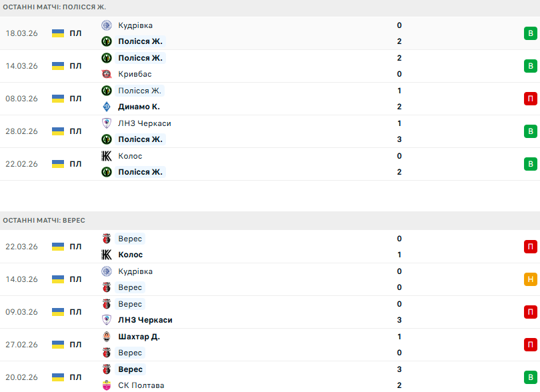This screenshot has width=540, height=392.
Task: Click the orange draw badge for 14.03.26 Veres match
Action: 530,279
